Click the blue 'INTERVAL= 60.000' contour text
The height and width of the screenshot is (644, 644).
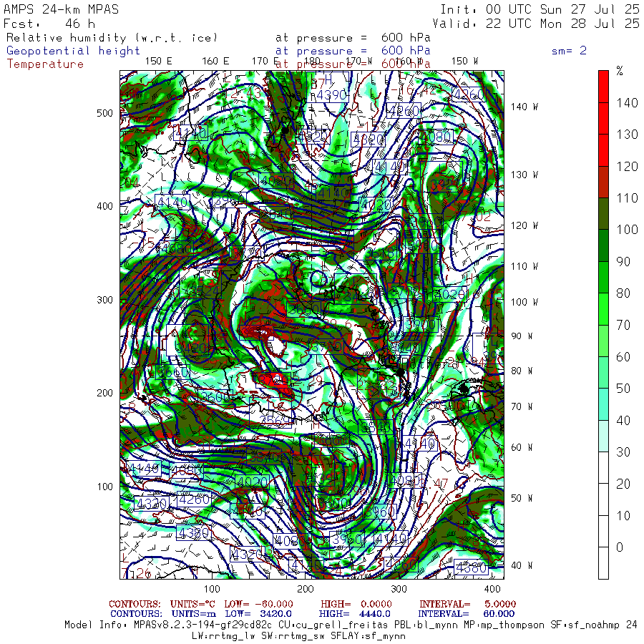(466, 614)
